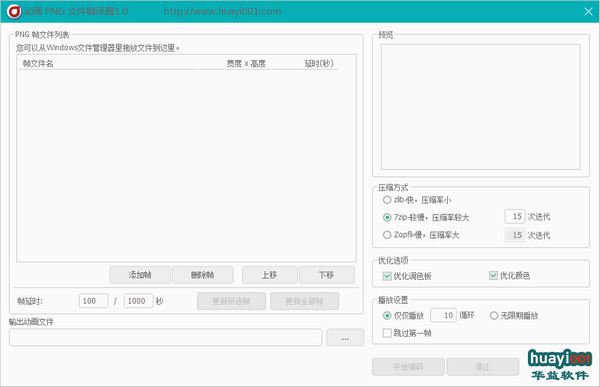Click the loop count input field
Screen dimensions: 600x387
tap(443, 315)
